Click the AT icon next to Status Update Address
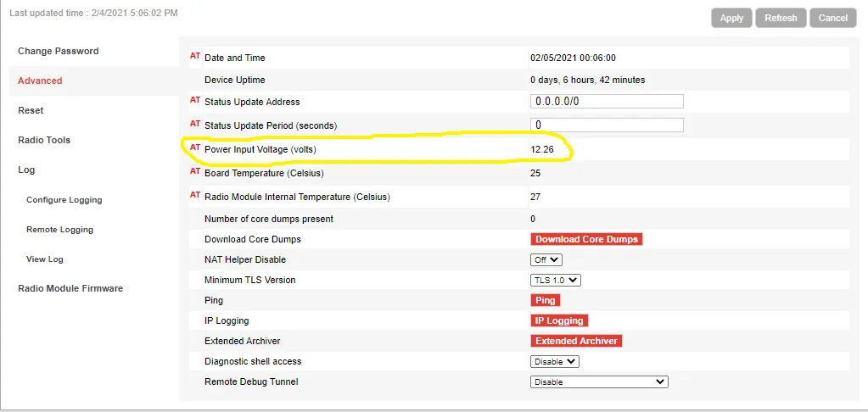Viewport: 868px width, 412px height. click(x=195, y=100)
